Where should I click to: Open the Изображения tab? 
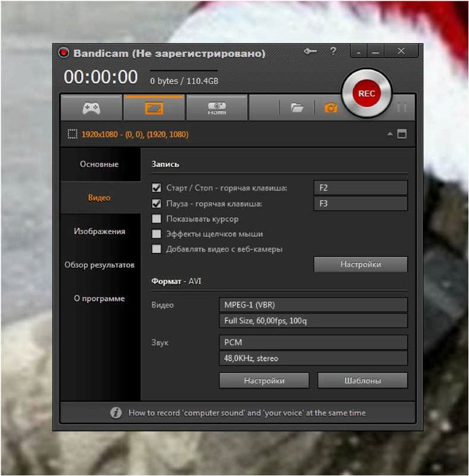point(100,231)
